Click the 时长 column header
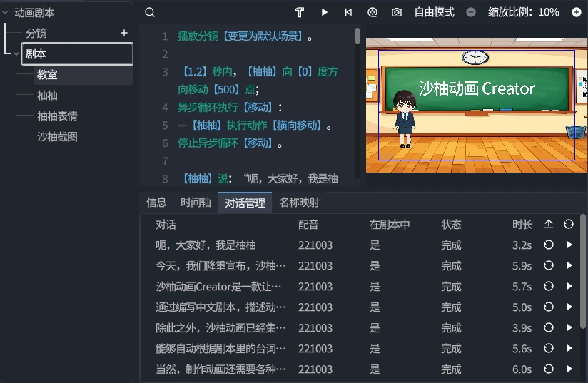The image size is (588, 383). [522, 225]
